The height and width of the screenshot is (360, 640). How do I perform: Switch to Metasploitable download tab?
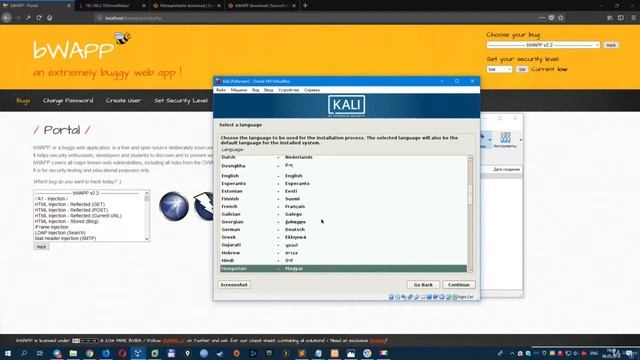(x=187, y=6)
